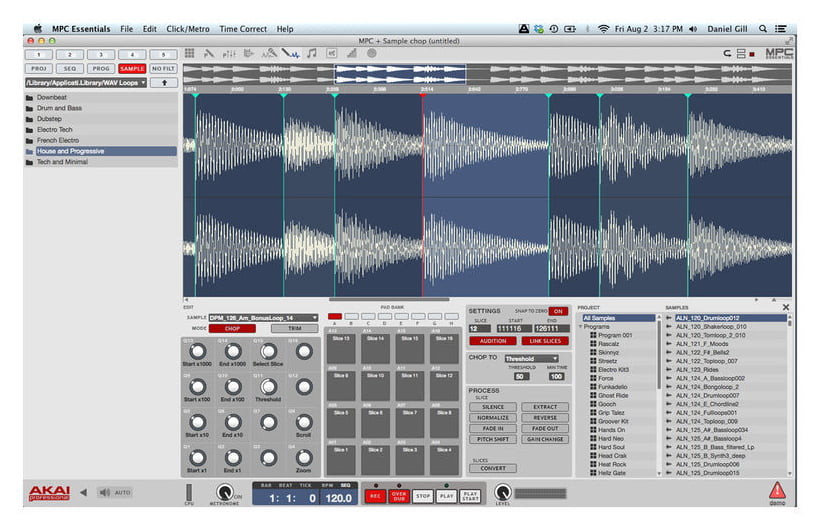Viewport: 820px width, 530px height.
Task: Click the small red record indicator top right
Action: tap(752, 54)
